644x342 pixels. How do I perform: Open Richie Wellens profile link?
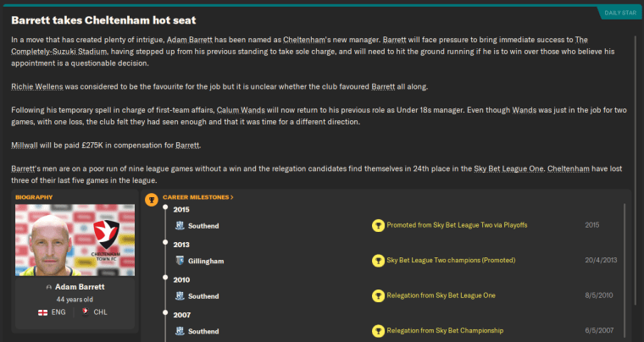[36, 87]
